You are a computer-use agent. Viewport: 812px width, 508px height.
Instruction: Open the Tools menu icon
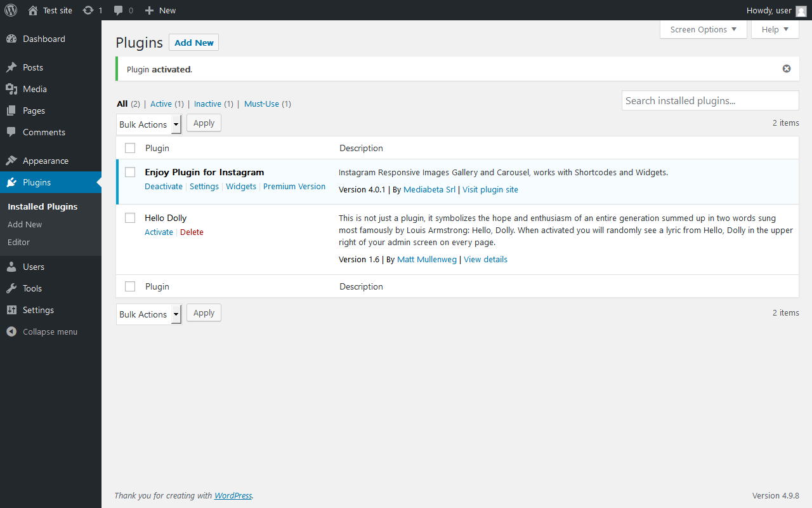tap(11, 288)
